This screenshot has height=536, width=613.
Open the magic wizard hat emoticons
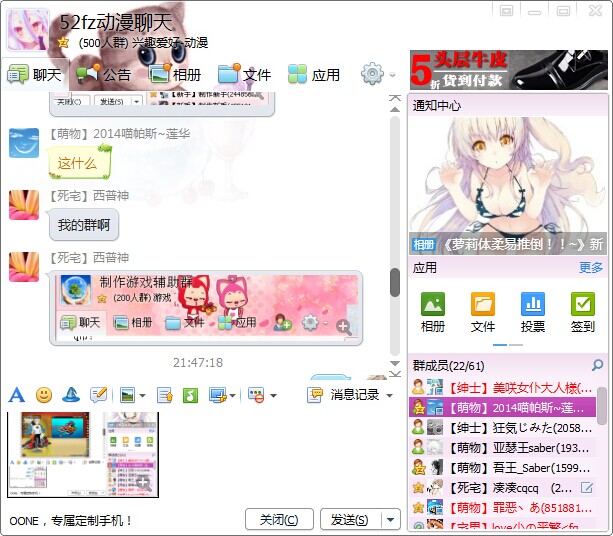click(71, 395)
